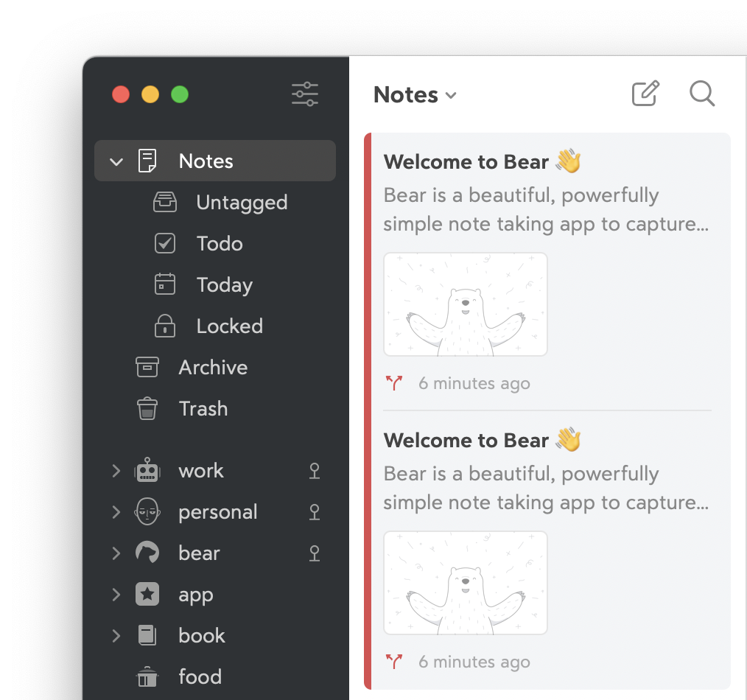Select Todo in the sidebar
This screenshot has height=700, width=747.
coord(219,244)
